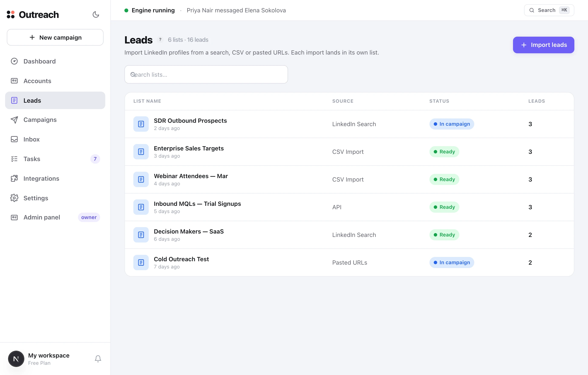Open the Admin panel
588x375 pixels.
(55, 217)
